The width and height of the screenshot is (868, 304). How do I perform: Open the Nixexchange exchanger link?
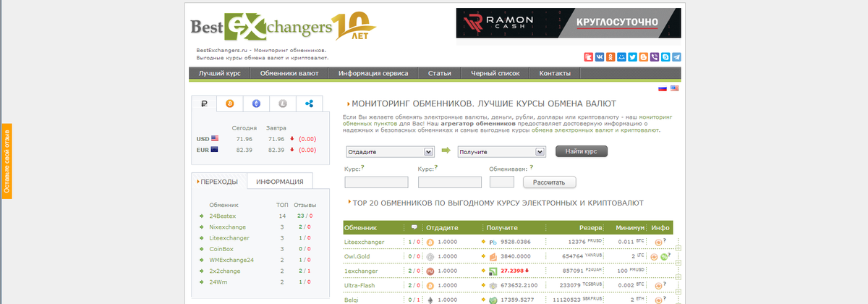point(226,227)
